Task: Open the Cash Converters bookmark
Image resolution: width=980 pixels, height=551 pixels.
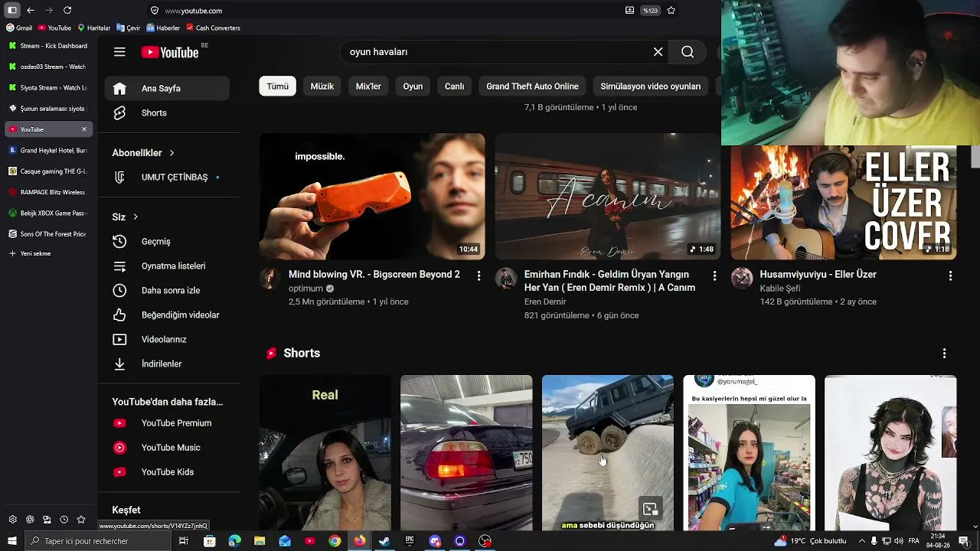Action: click(x=214, y=28)
